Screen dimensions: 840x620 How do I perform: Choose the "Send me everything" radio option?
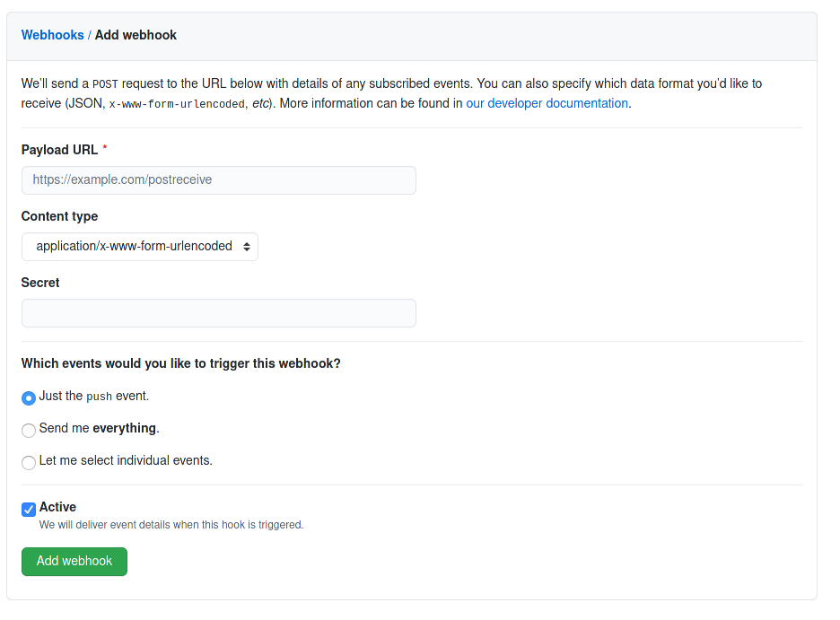(29, 430)
